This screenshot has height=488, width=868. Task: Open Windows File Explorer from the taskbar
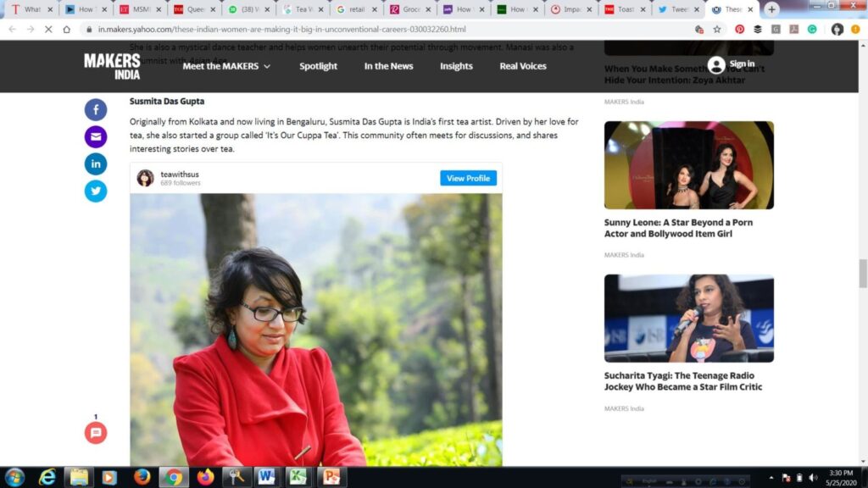pyautogui.click(x=79, y=477)
